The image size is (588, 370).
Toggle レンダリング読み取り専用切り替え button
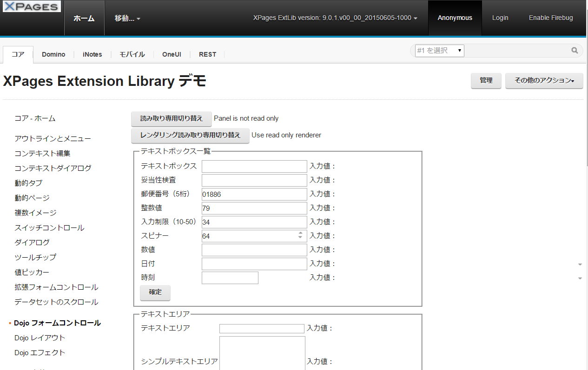[190, 136]
